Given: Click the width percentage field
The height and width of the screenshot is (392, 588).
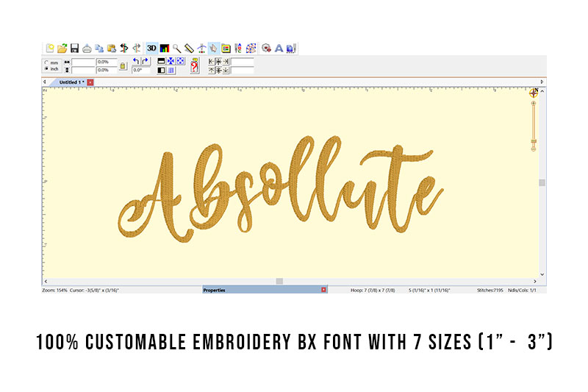Looking at the screenshot, I should (x=107, y=62).
